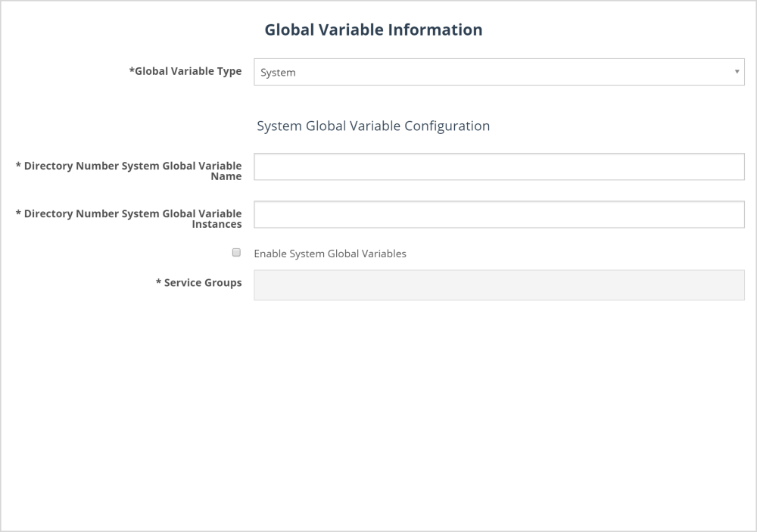Viewport: 757px width, 532px height.
Task: Click the 'Enable System Global Variables' label text
Action: click(x=330, y=254)
